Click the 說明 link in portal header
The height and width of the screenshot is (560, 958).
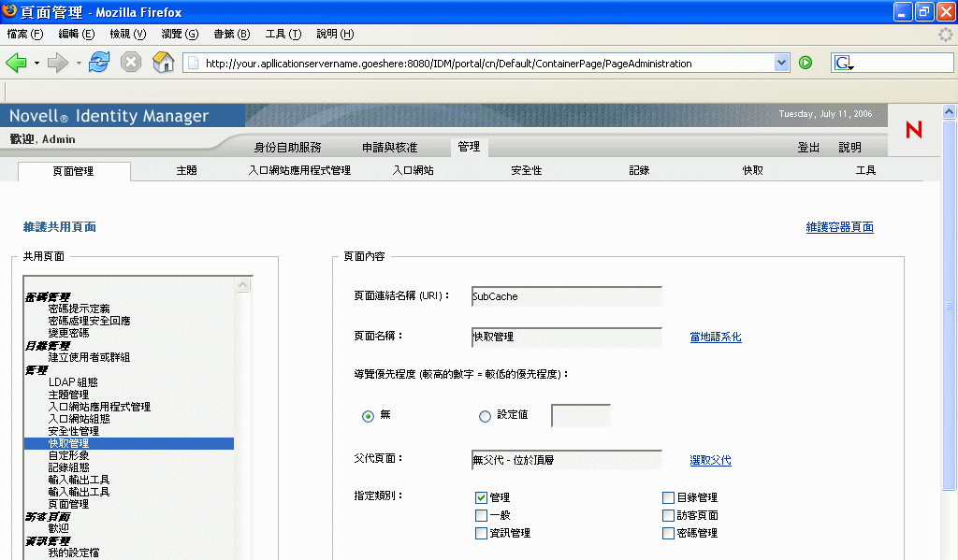click(849, 147)
